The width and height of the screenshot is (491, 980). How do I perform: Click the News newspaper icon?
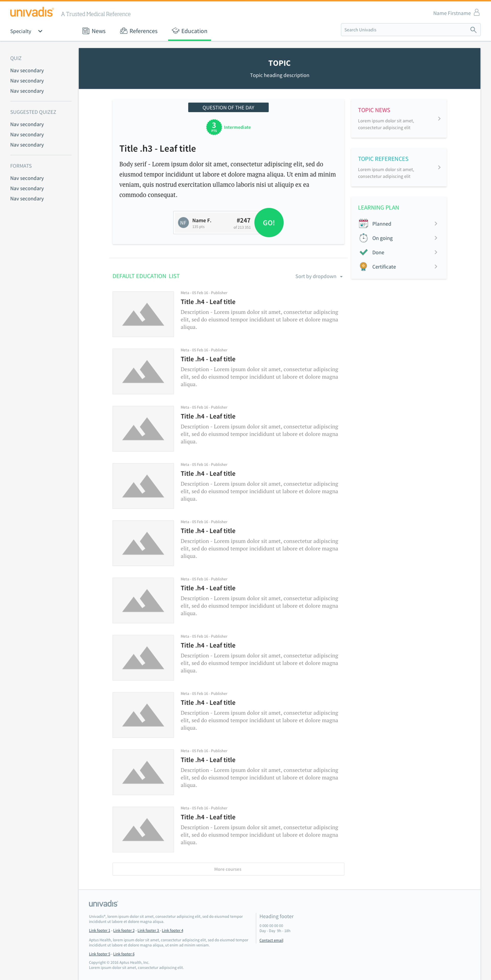point(86,31)
